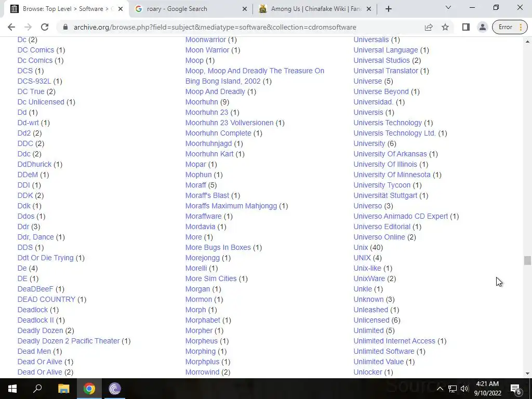Open the Dead Or Ailve link
Viewport: 532px width, 399px height.
click(39, 362)
